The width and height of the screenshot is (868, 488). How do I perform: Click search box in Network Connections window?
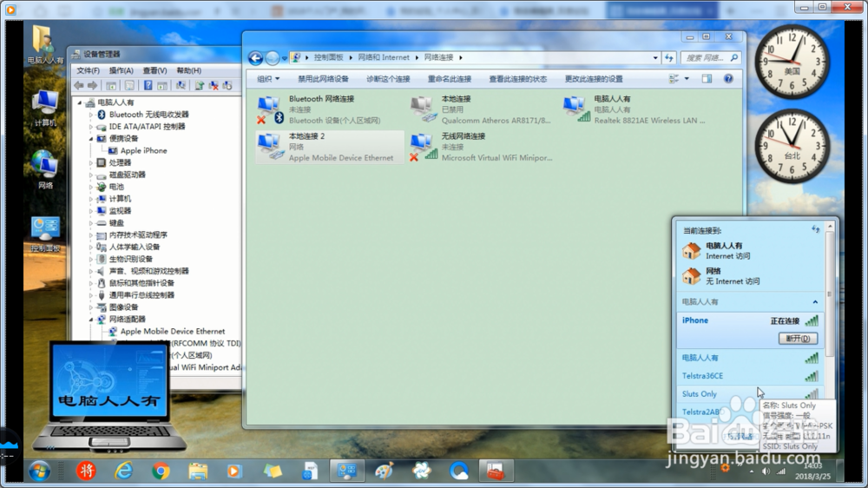pyautogui.click(x=712, y=57)
